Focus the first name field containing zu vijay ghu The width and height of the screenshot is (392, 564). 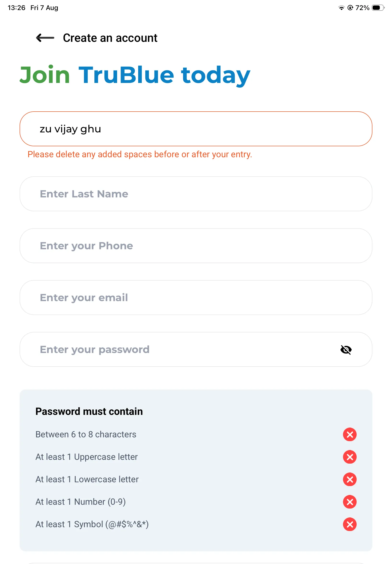196,129
